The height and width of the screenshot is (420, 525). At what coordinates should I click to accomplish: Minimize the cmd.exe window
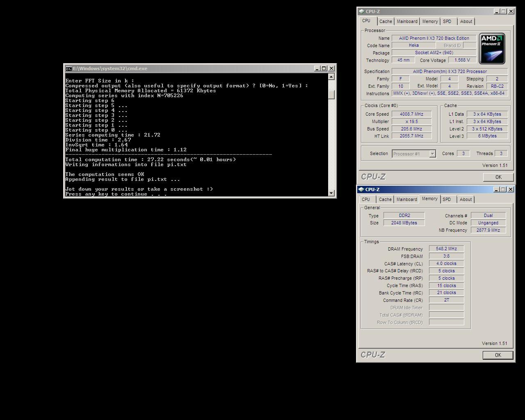pos(317,68)
